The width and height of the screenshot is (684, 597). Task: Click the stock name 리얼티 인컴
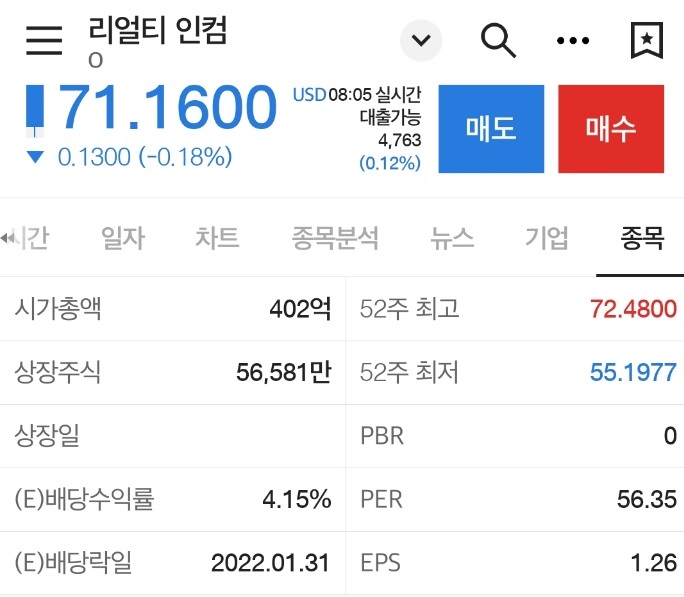click(x=157, y=30)
